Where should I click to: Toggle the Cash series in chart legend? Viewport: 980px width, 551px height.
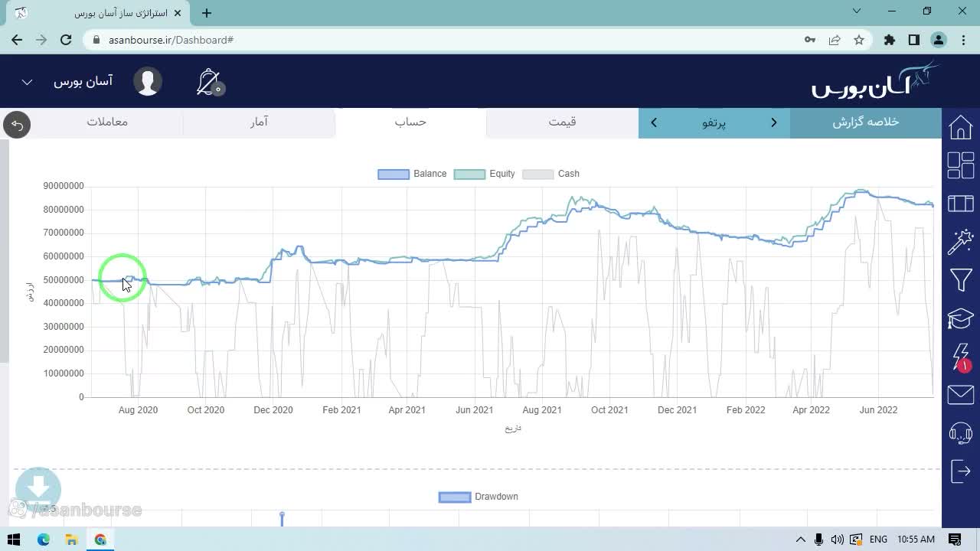pyautogui.click(x=550, y=174)
